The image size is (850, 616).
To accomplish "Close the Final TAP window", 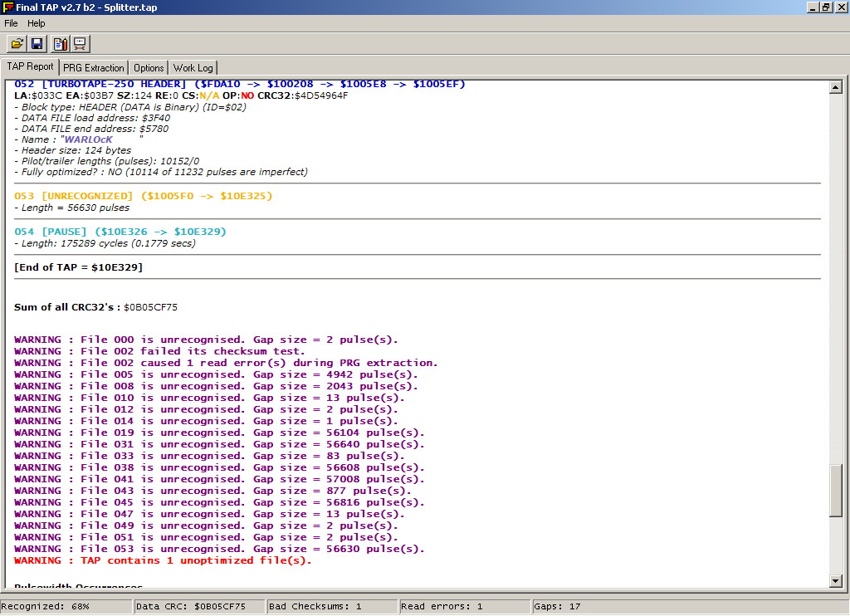I will click(x=840, y=7).
